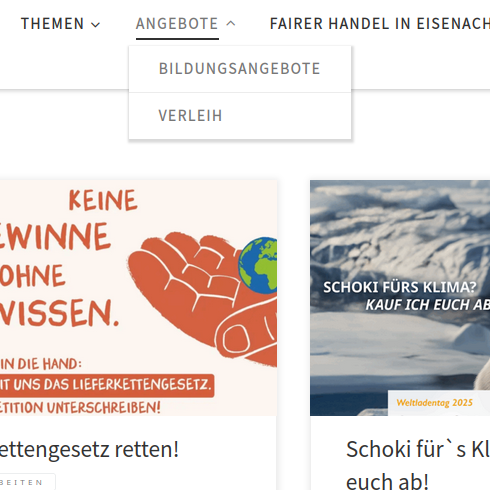Click the Weltladentag 2025 label
The height and width of the screenshot is (490, 490).
(x=434, y=403)
